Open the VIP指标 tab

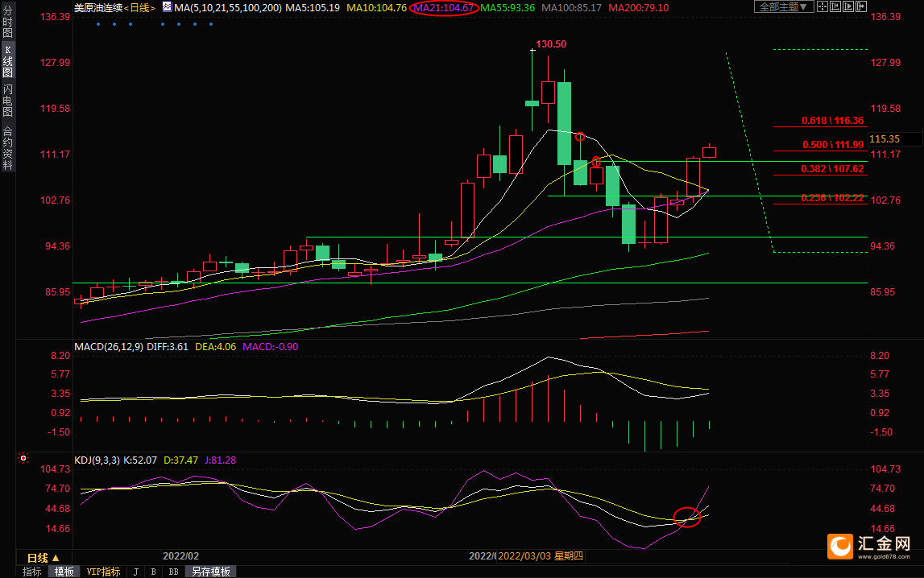(x=103, y=572)
